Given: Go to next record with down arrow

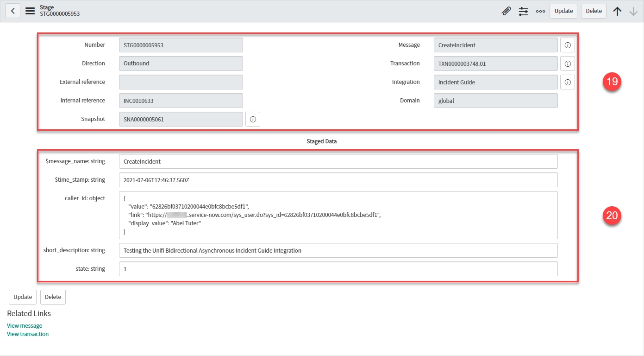Looking at the screenshot, I should (x=633, y=11).
